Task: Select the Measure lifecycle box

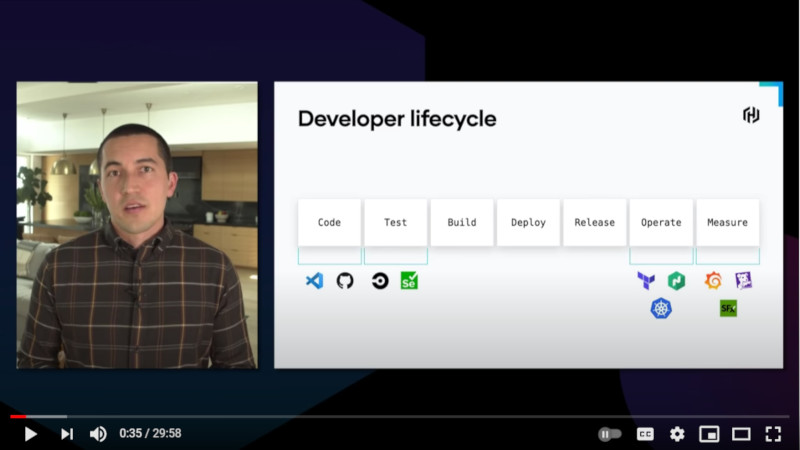Action: click(x=728, y=222)
